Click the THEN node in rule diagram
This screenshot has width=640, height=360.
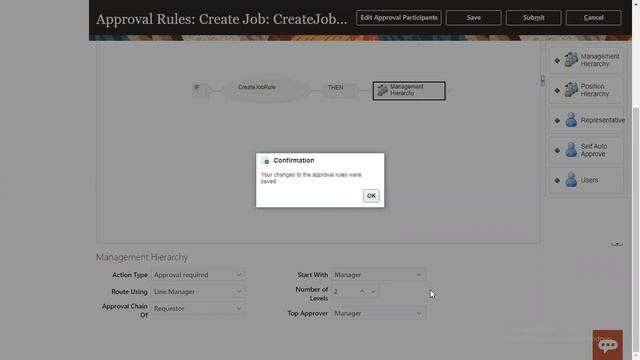point(339,90)
